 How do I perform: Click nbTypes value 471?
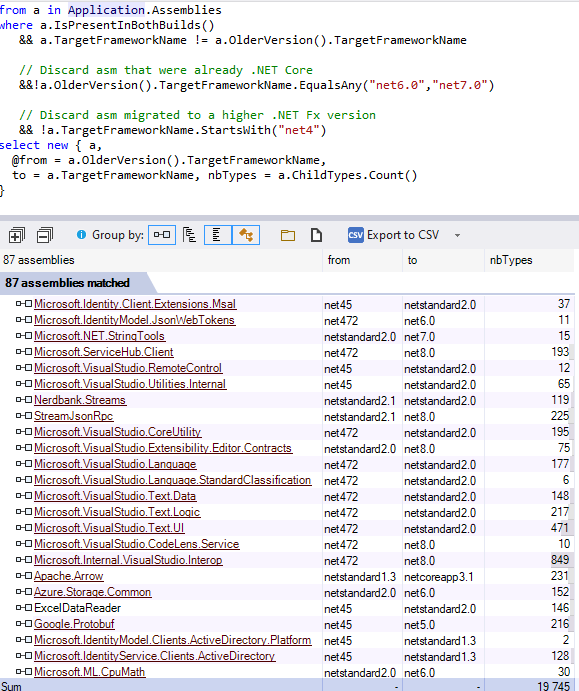coord(560,528)
